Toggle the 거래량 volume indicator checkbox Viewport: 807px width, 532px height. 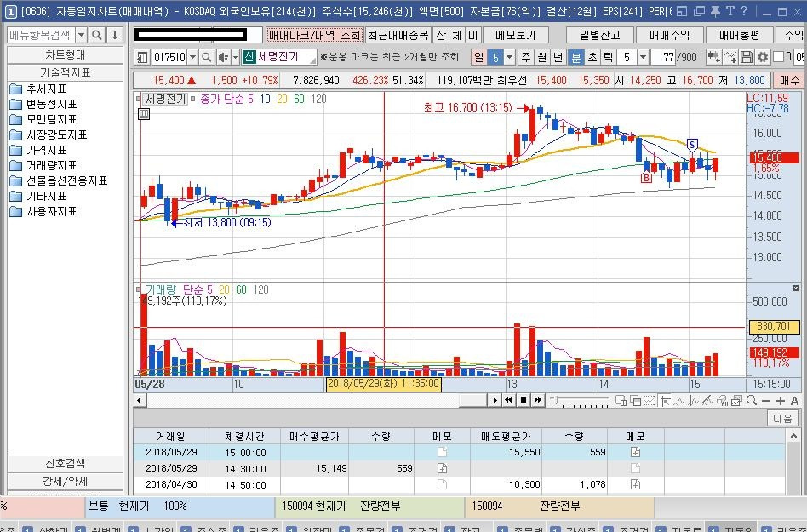[x=138, y=289]
